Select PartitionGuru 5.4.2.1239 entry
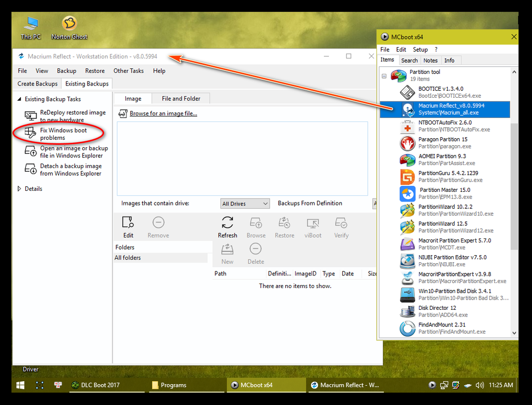532x405 pixels. [x=445, y=176]
